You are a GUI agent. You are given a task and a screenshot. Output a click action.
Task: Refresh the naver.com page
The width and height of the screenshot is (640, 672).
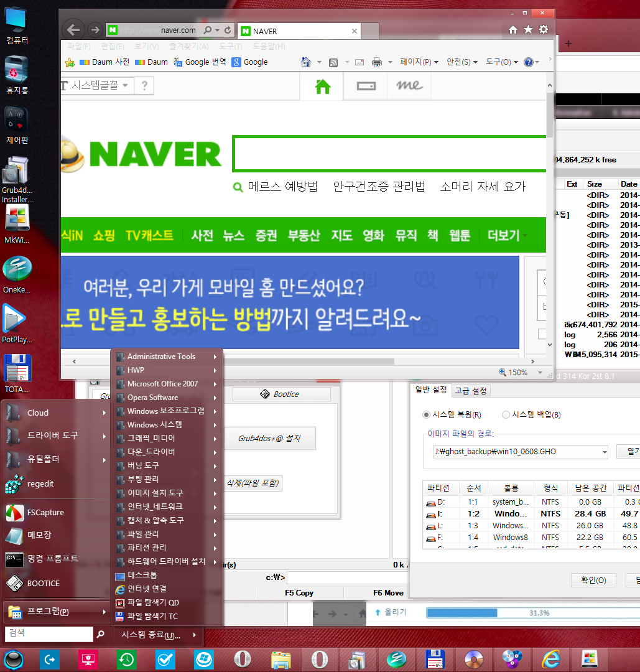coord(228,30)
